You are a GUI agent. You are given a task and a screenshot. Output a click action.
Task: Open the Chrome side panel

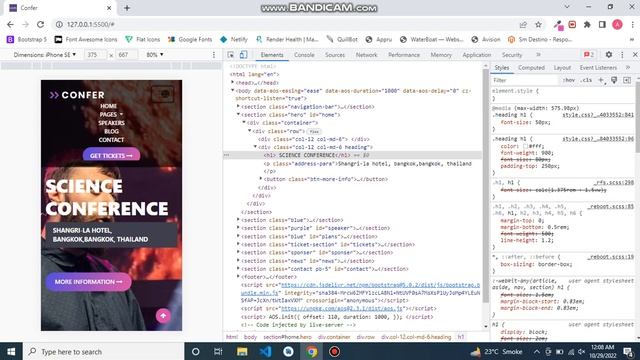[602, 24]
